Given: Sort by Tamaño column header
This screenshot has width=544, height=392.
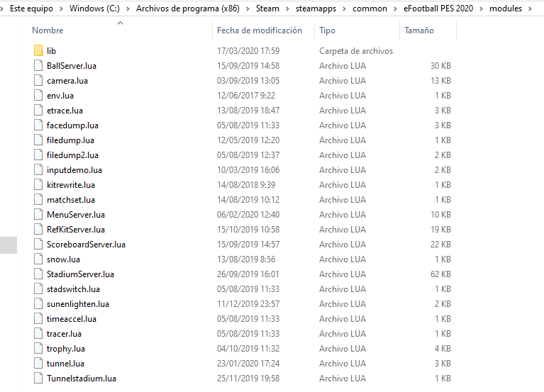Looking at the screenshot, I should 419,30.
